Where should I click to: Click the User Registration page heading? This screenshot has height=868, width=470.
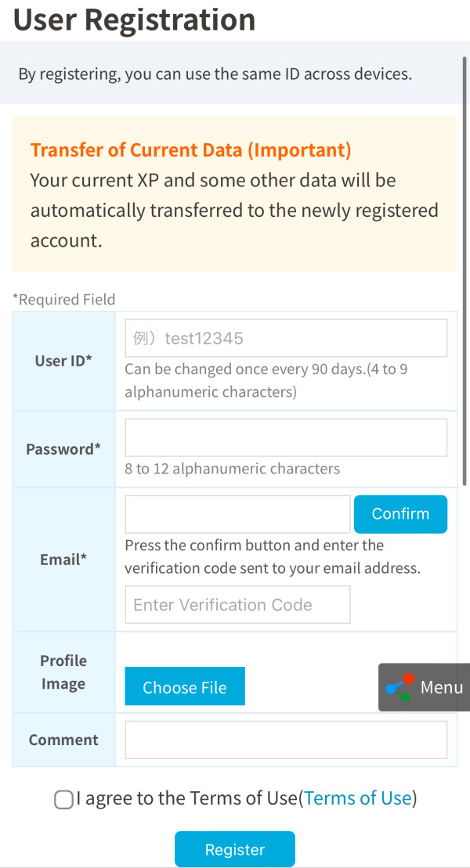pyautogui.click(x=134, y=20)
